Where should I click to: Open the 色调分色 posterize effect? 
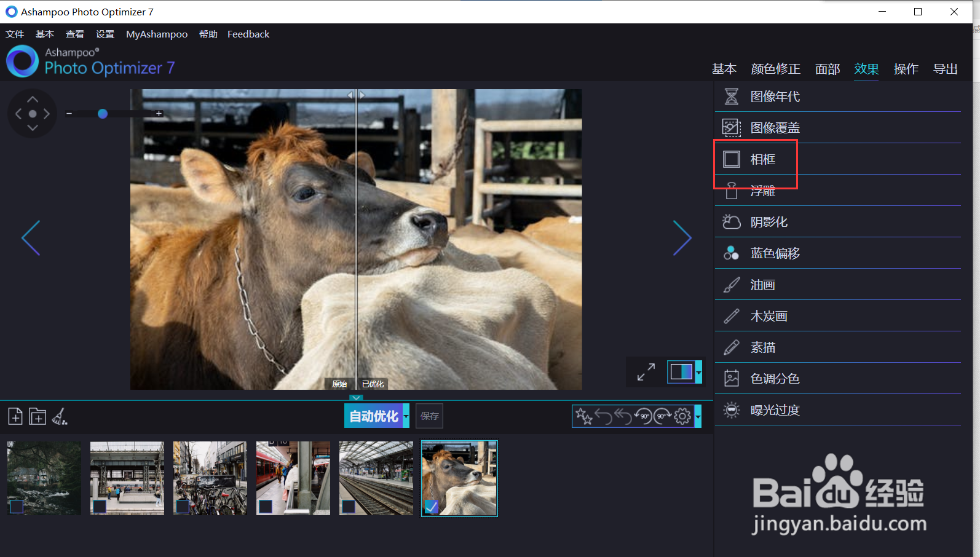point(837,379)
